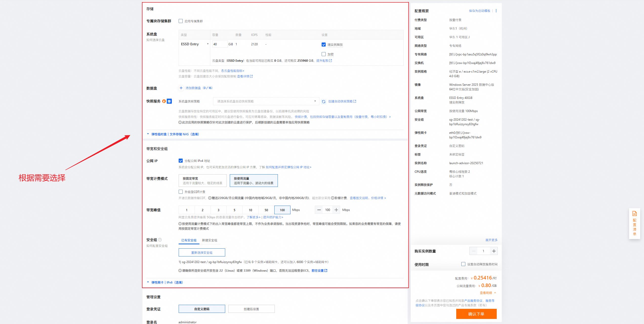Open the three-dot menu in configuration summary

point(496,11)
